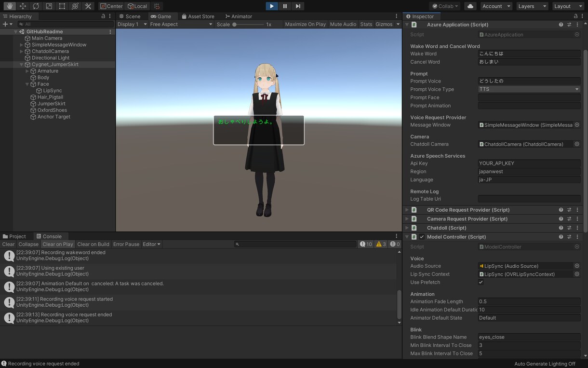Select the Rect transform tool

click(x=62, y=6)
